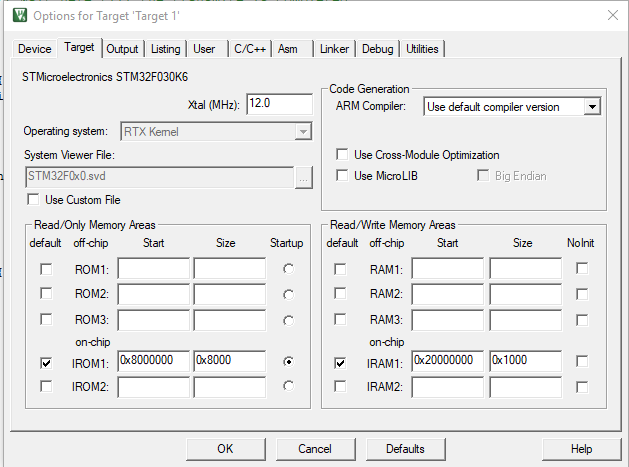This screenshot has height=467, width=629.
Task: Edit IRAM1 Size value 0x1000
Action: 526,361
